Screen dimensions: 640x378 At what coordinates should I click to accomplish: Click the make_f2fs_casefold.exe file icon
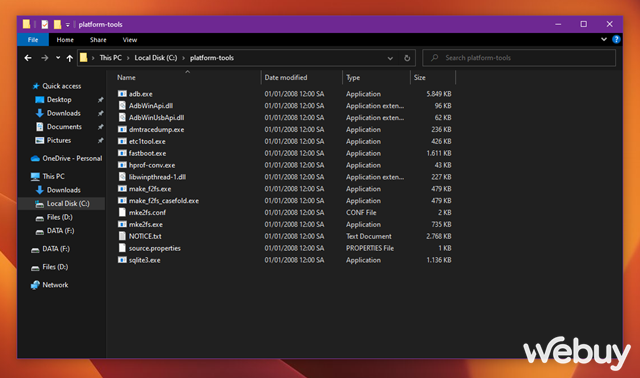click(122, 200)
